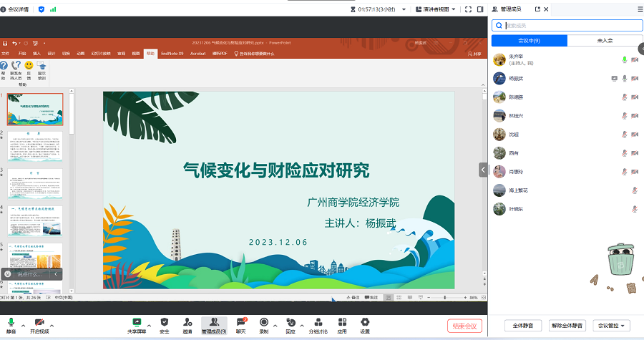
Task: Click the 结束会议 end meeting button
Action: click(x=465, y=326)
